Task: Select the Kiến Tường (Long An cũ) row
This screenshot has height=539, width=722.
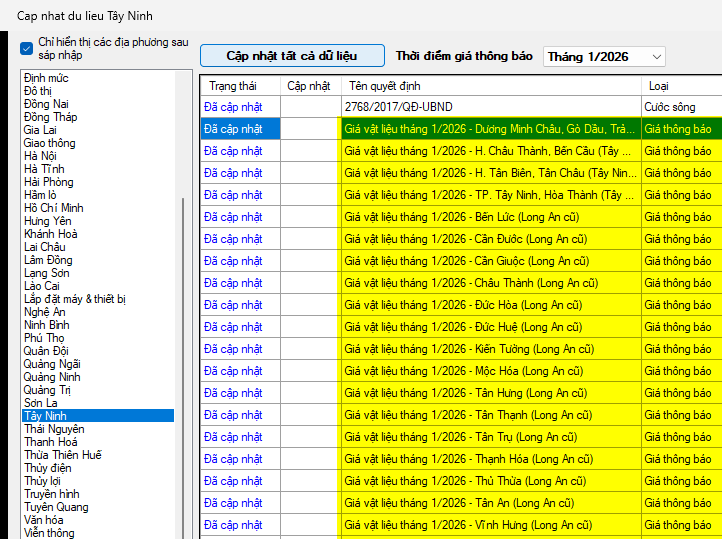Action: tap(490, 348)
